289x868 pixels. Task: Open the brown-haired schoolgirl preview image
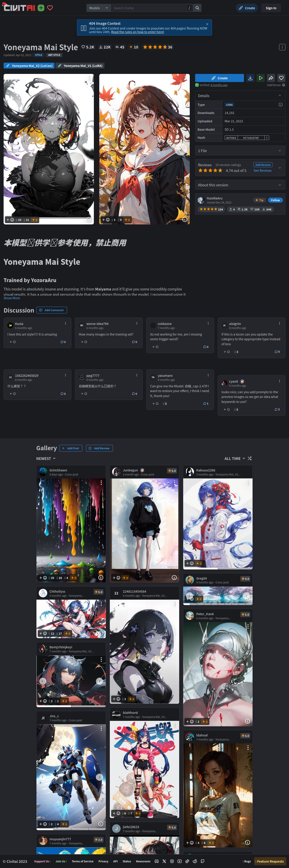pos(144,148)
